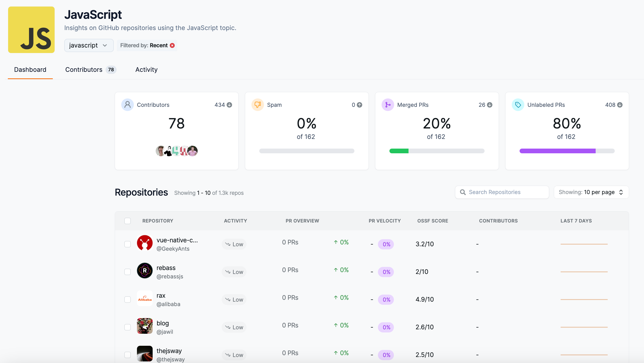Click the 2.6/10 OSSF score
This screenshot has width=644, height=363.
[425, 327]
